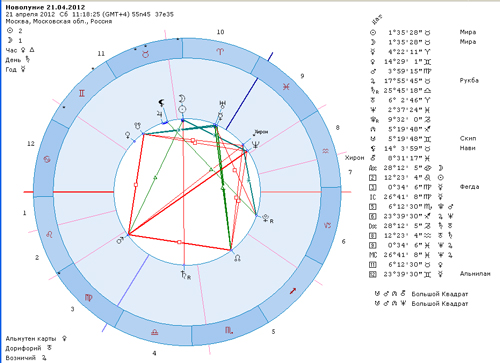
Task: Click the Хирон label left of the table
Action: (355, 158)
